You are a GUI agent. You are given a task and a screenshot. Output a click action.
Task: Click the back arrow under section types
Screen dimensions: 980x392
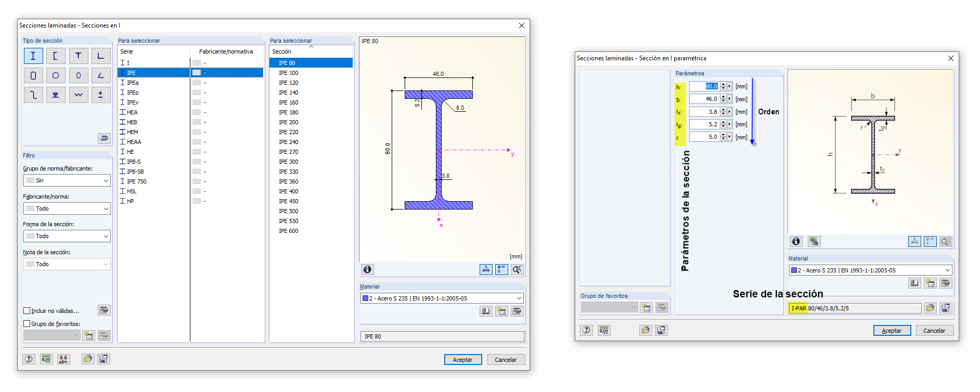point(104,138)
